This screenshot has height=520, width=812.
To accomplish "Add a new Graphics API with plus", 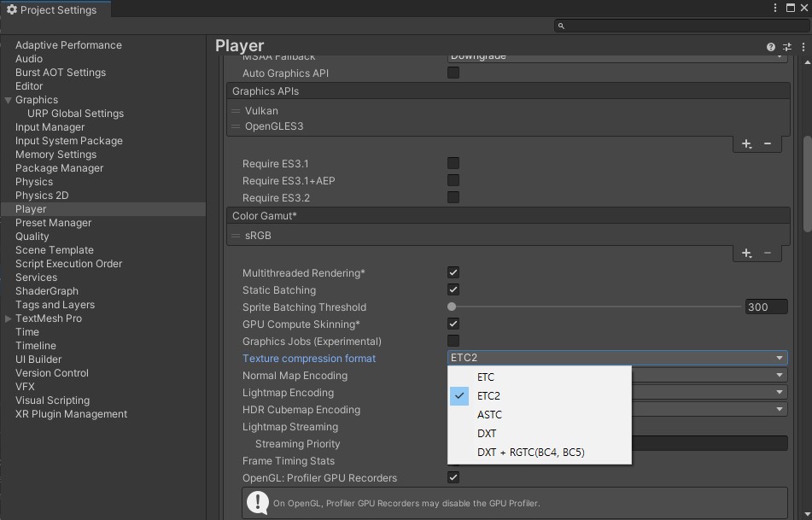I will click(x=746, y=144).
